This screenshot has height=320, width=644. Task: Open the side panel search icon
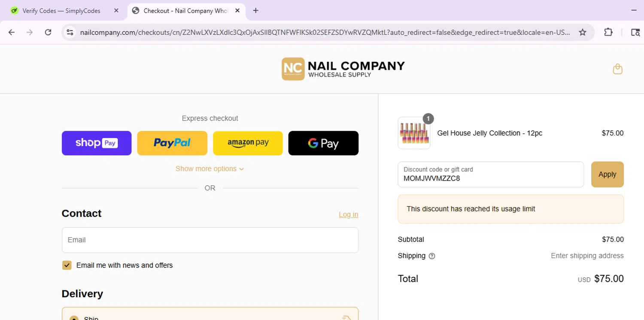pyautogui.click(x=635, y=32)
